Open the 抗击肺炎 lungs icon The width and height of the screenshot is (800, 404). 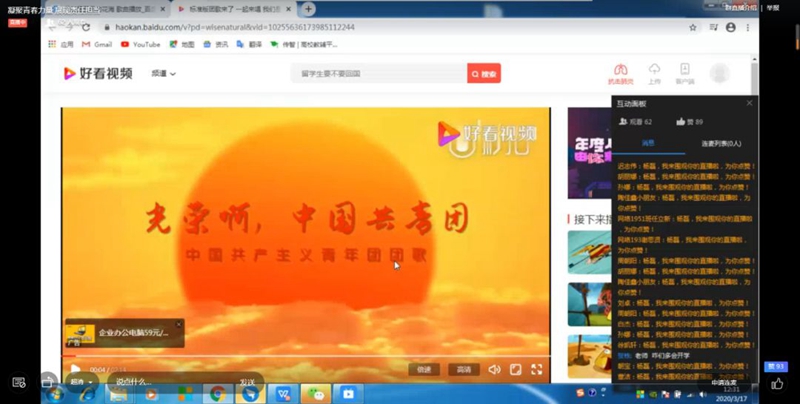(621, 72)
